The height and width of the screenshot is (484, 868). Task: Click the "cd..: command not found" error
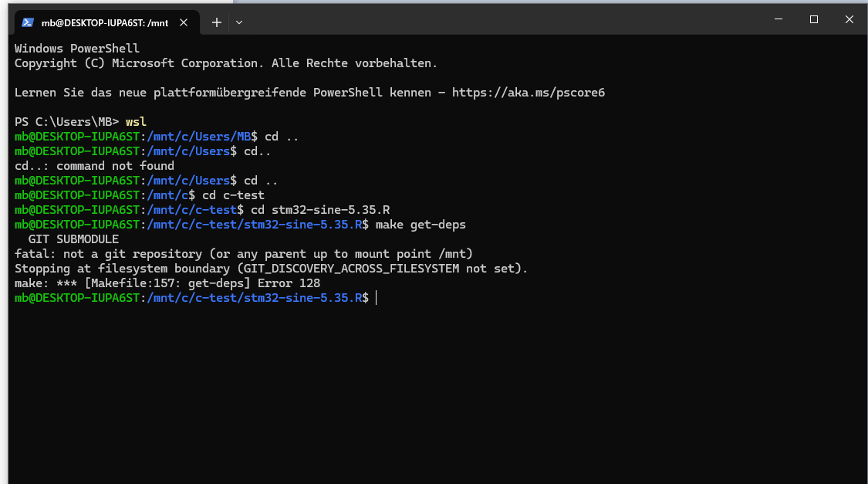pyautogui.click(x=94, y=166)
